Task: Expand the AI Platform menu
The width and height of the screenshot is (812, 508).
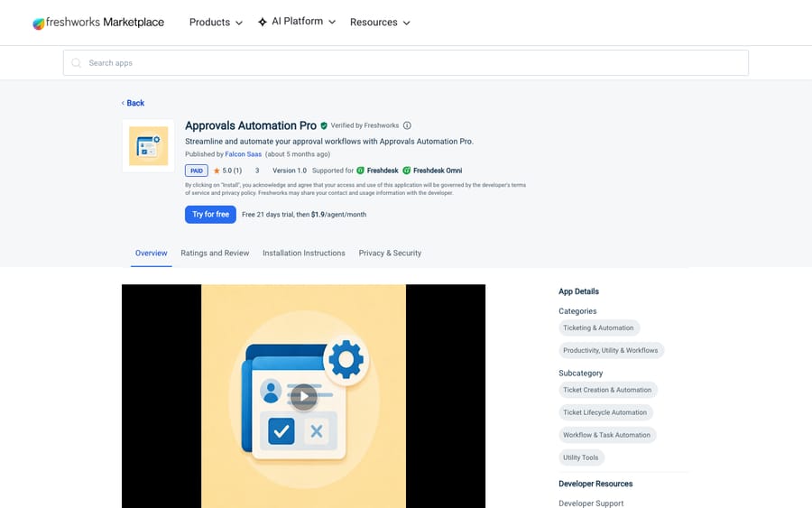Action: 297,22
